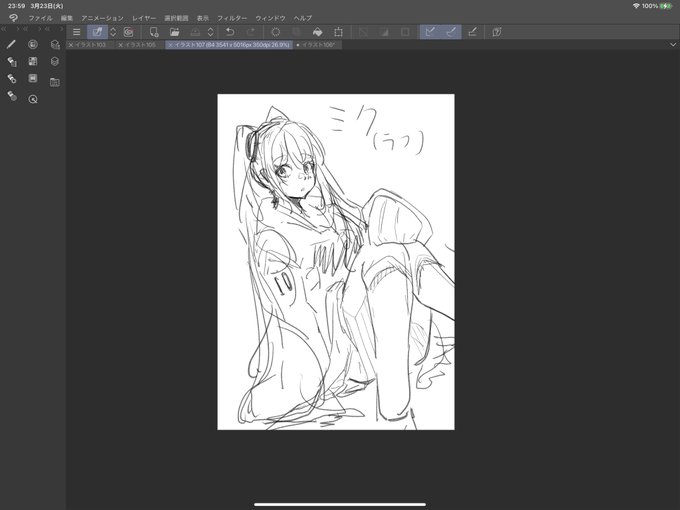Open the brush-with-small-circle tool property icon
Viewport: 680px width, 510px height.
(x=12, y=78)
